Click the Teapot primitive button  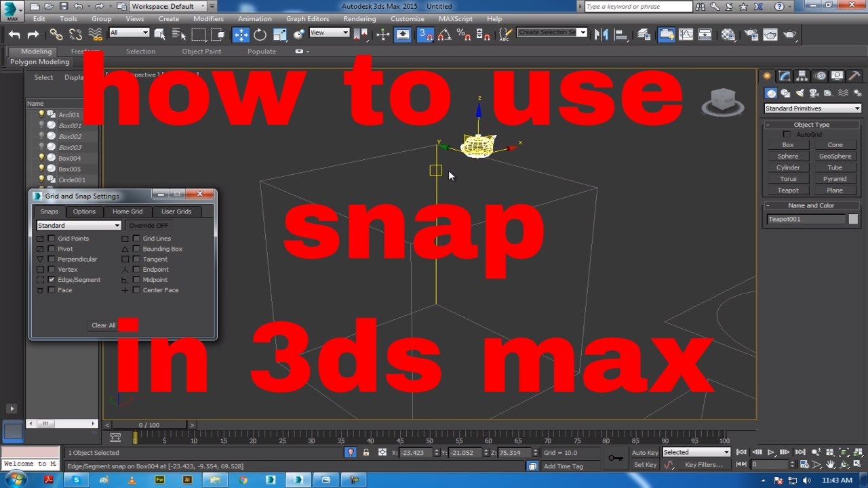788,190
